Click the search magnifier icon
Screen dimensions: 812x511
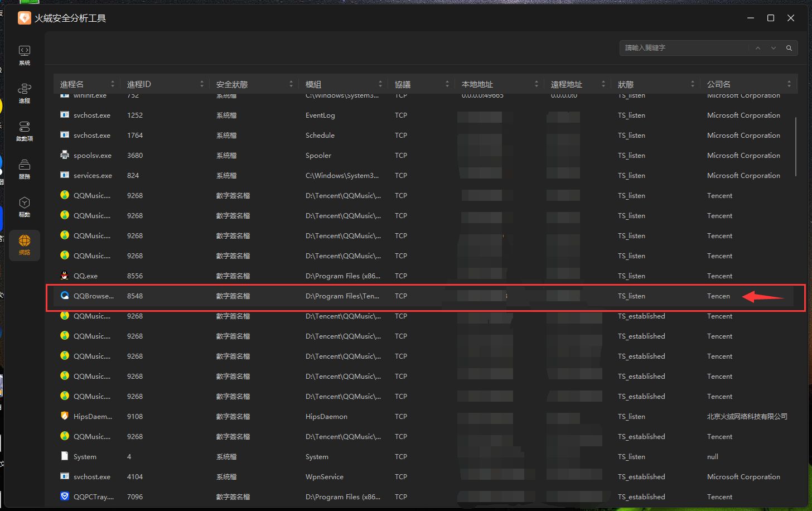coord(789,48)
